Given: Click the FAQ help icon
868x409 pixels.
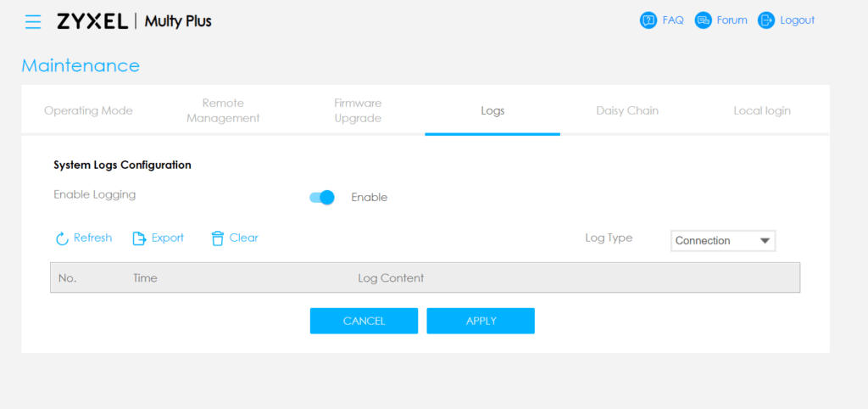Looking at the screenshot, I should point(648,20).
